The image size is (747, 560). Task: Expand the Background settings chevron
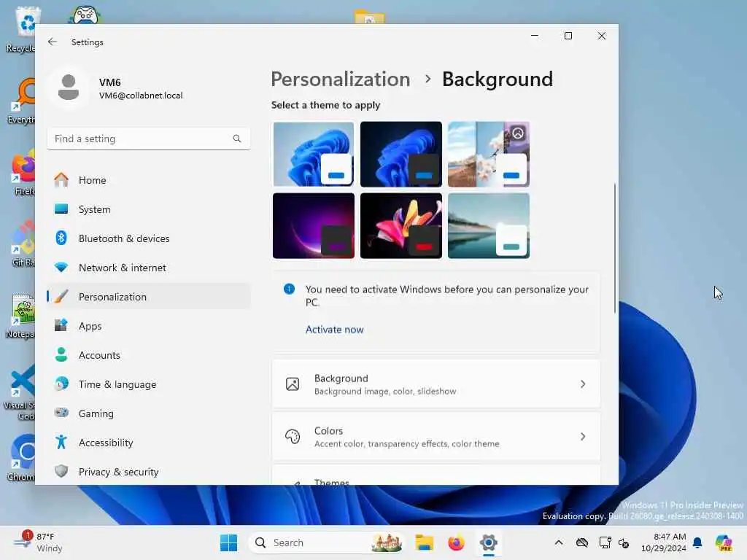(583, 384)
